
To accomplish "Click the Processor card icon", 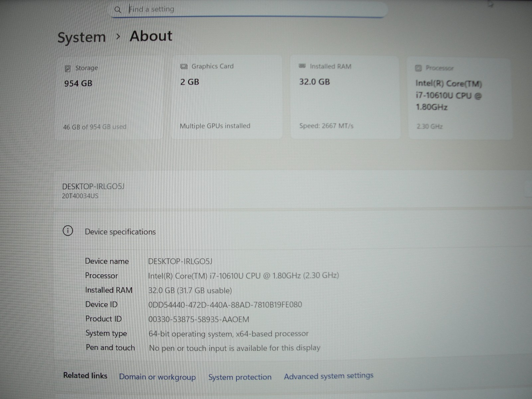I will pos(418,68).
